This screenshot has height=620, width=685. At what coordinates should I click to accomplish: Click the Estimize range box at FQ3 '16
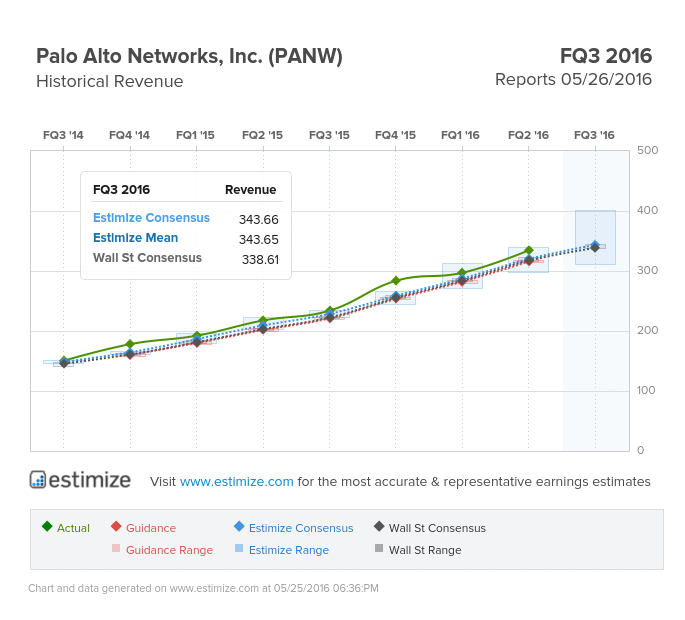595,237
